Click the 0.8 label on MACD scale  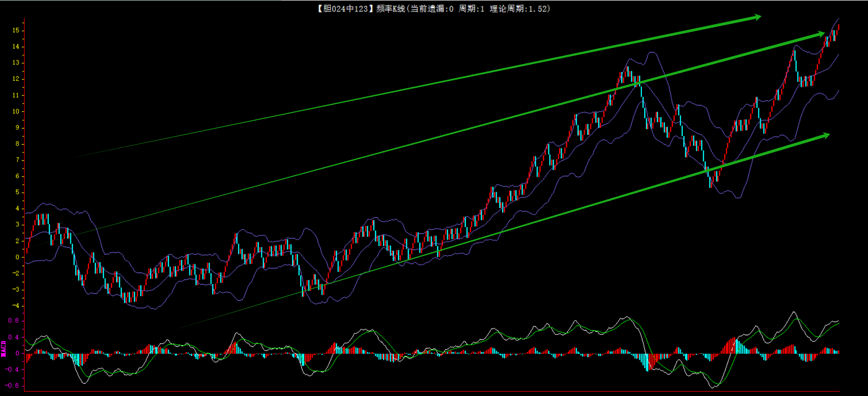14,321
